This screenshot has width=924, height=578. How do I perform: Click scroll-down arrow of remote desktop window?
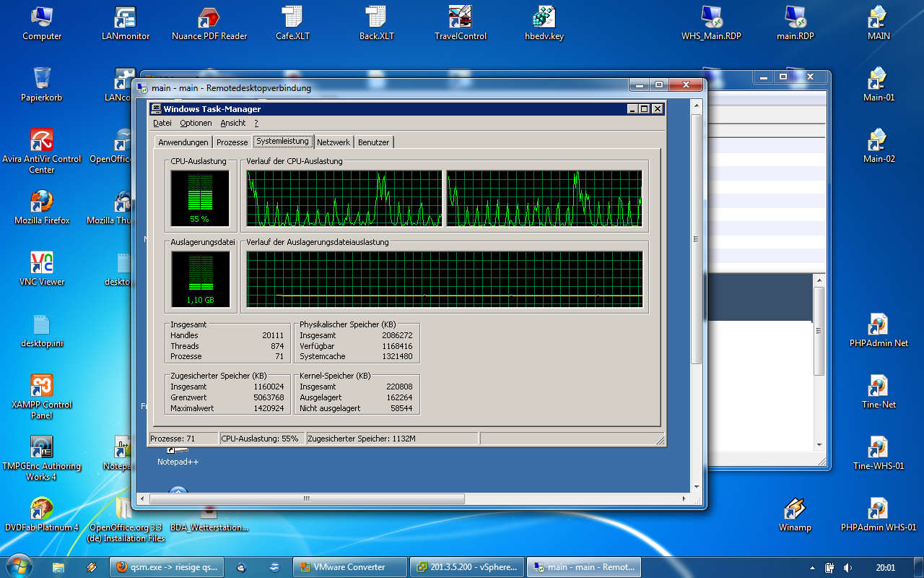697,487
